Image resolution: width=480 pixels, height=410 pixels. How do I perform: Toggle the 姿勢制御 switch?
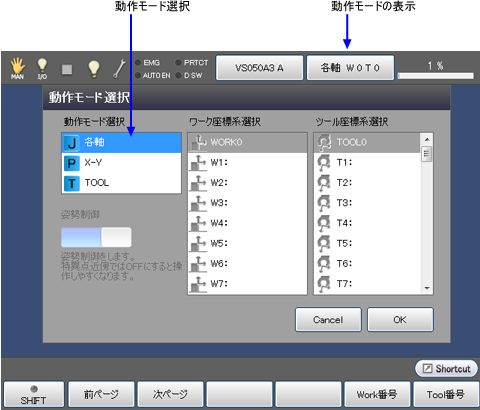pyautogui.click(x=96, y=237)
